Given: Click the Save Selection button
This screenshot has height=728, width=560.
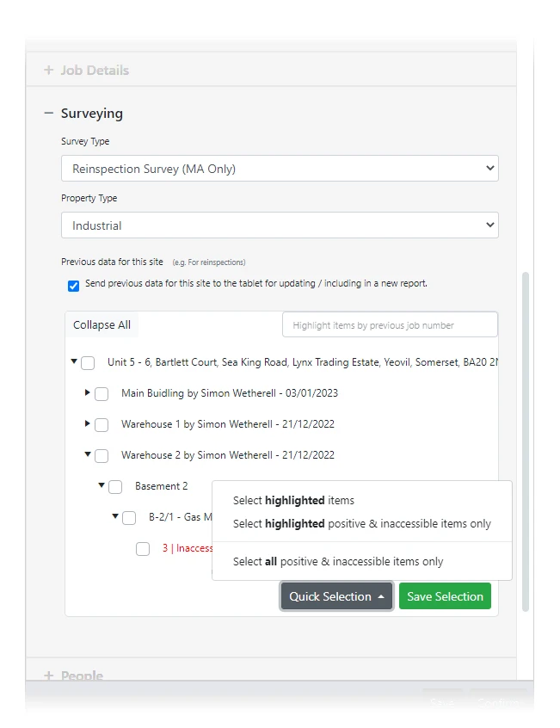Looking at the screenshot, I should pos(445,595).
